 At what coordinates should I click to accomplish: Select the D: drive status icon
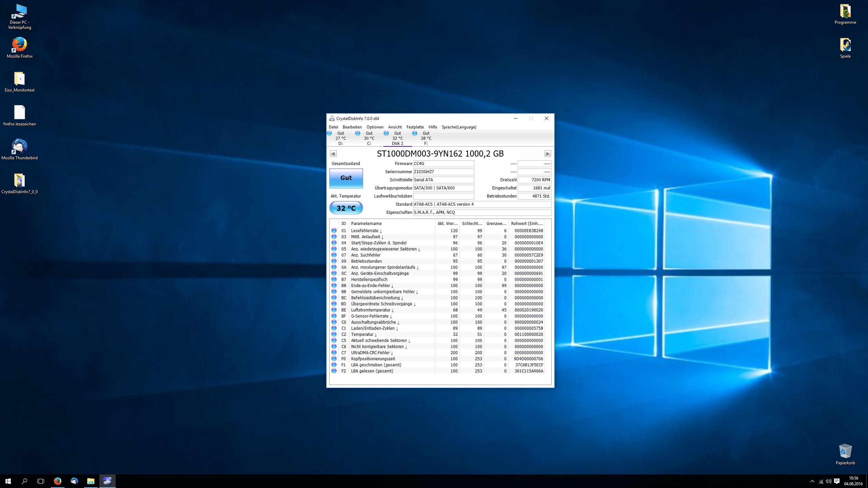(329, 134)
